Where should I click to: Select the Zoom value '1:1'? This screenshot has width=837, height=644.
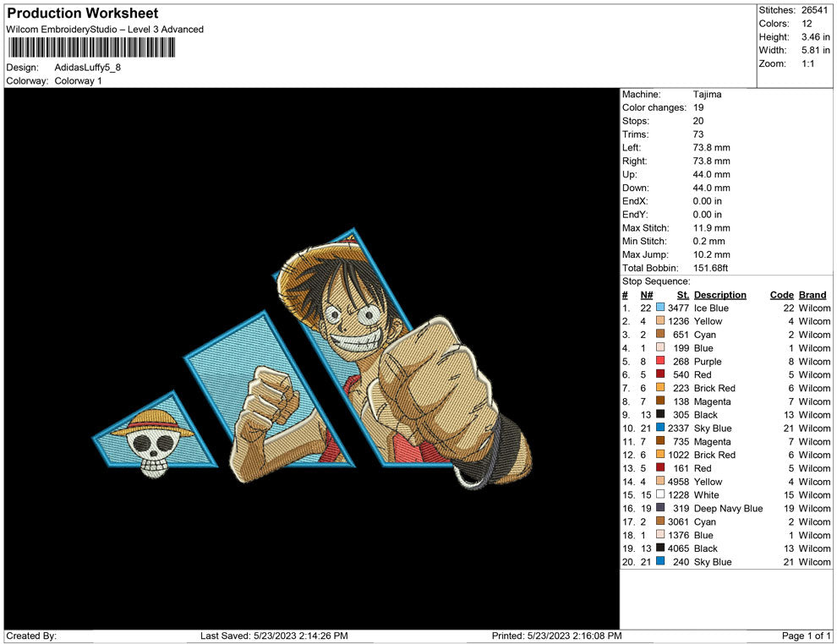coord(807,63)
